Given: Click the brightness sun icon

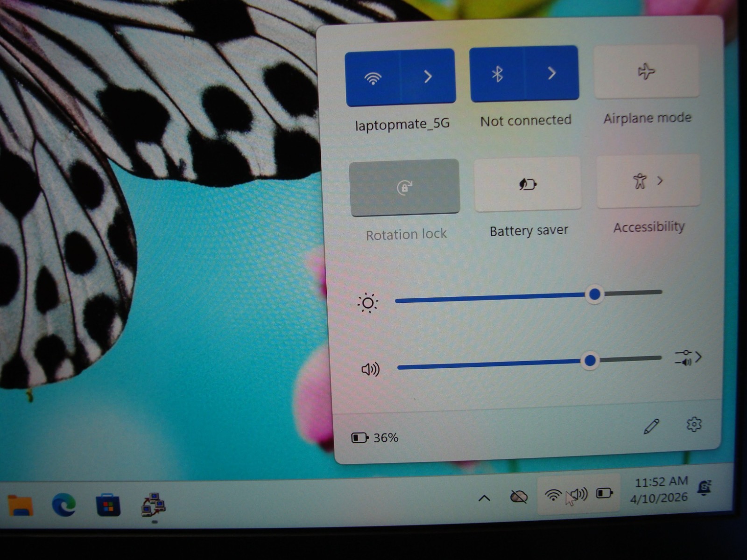Looking at the screenshot, I should [x=367, y=303].
